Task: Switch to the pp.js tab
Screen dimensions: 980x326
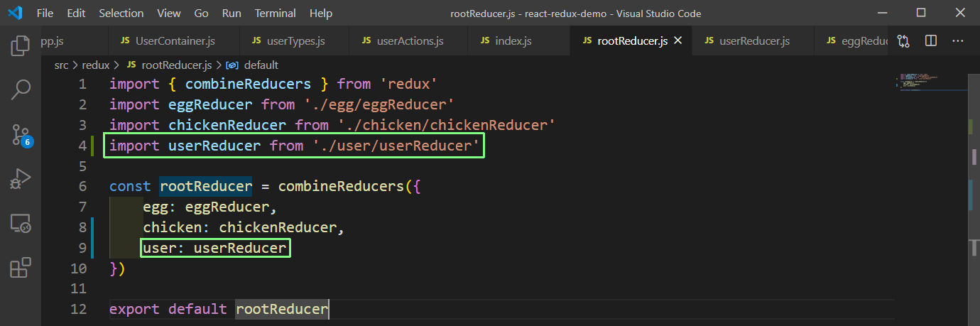Action: pyautogui.click(x=74, y=41)
